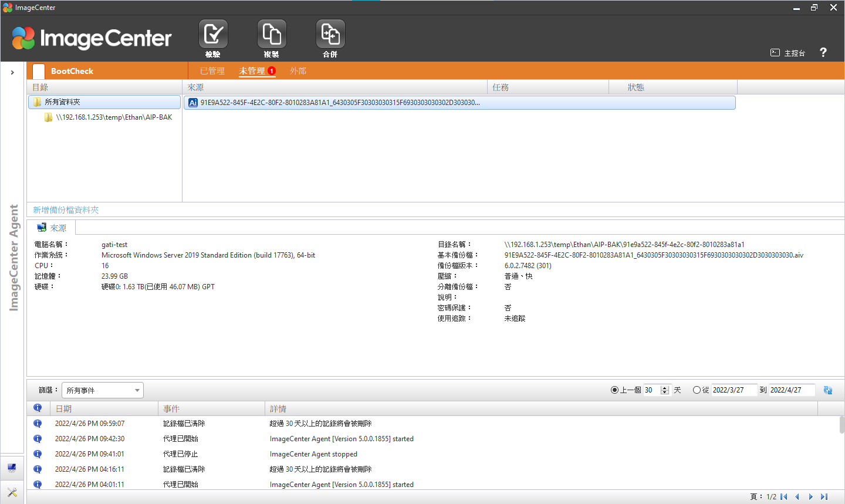The height and width of the screenshot is (504, 845).
Task: Click the 合併 merge toolbar icon
Action: pyautogui.click(x=330, y=35)
